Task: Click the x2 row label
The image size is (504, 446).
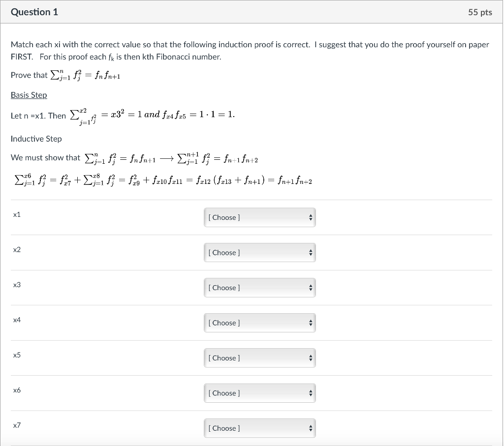Action: point(17,250)
